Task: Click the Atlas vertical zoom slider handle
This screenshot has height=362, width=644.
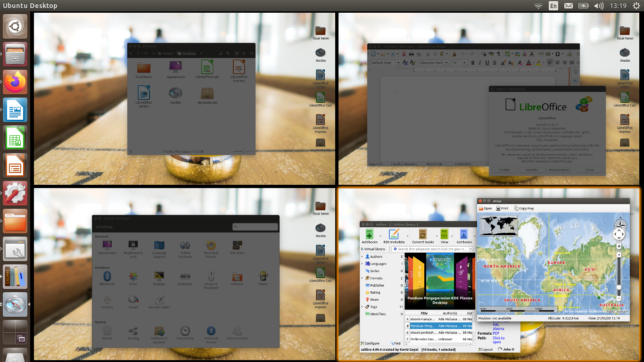Action: point(619,287)
